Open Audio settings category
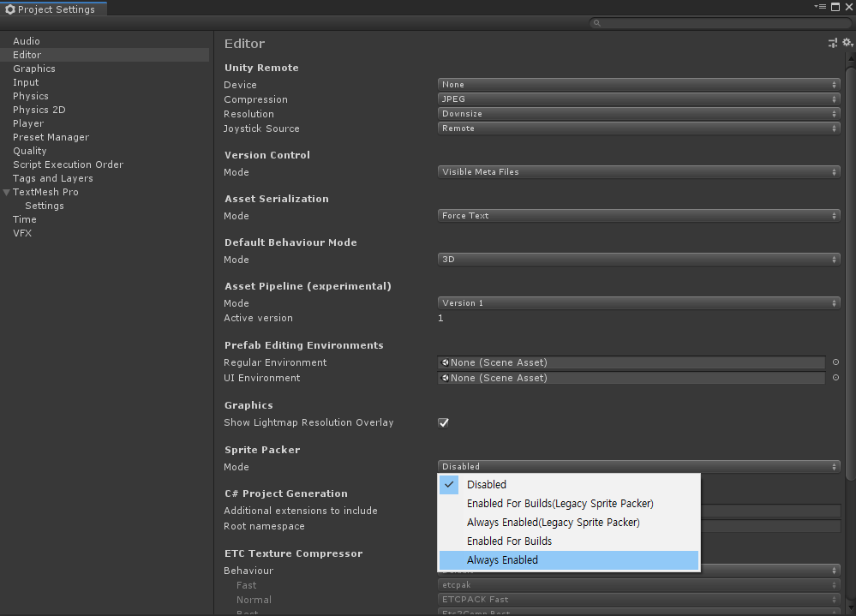Image resolution: width=856 pixels, height=616 pixels. point(105,41)
